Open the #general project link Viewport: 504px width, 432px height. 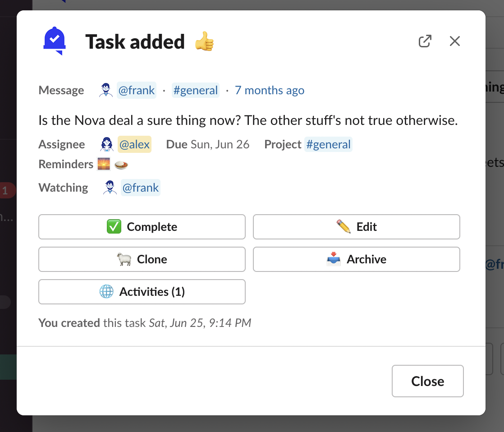coord(328,144)
